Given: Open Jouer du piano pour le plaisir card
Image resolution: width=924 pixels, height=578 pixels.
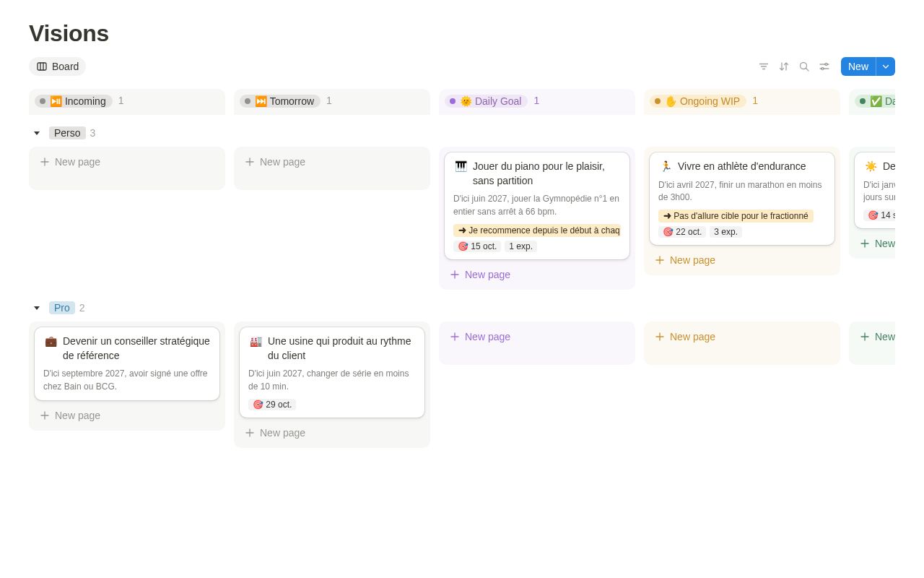Looking at the screenshot, I should [x=537, y=206].
